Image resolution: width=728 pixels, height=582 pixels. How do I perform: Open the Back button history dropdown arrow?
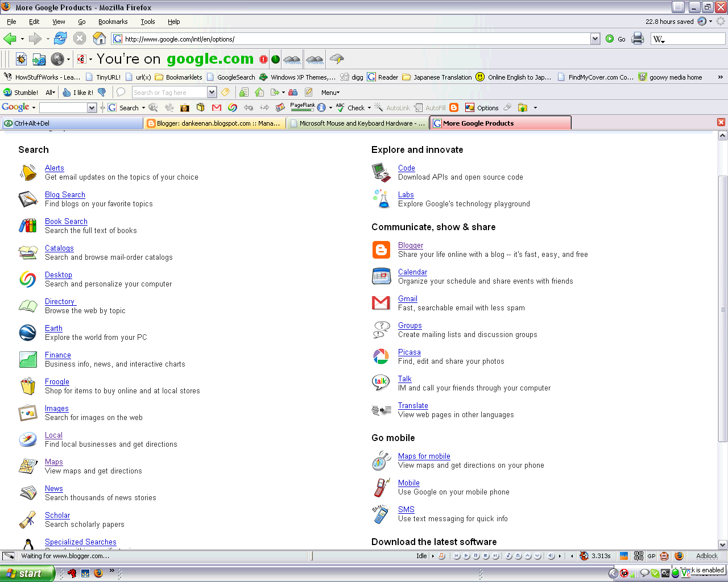pyautogui.click(x=22, y=39)
